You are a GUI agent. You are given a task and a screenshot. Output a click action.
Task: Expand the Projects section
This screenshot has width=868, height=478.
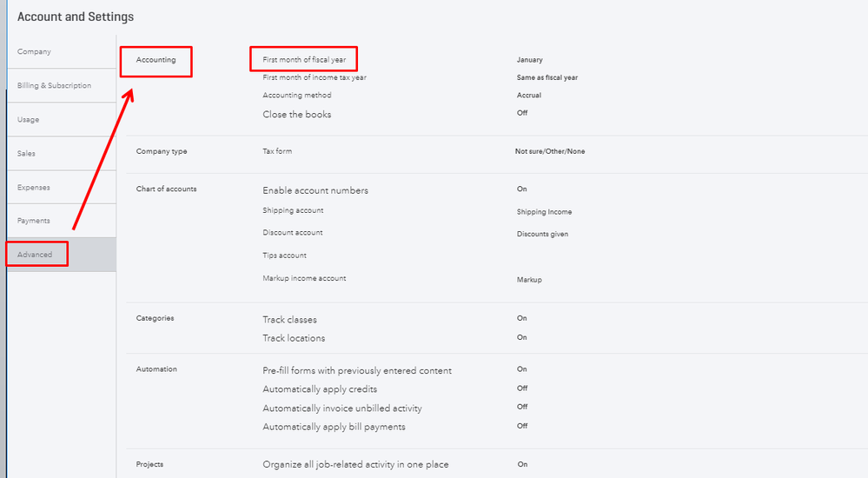coord(149,464)
